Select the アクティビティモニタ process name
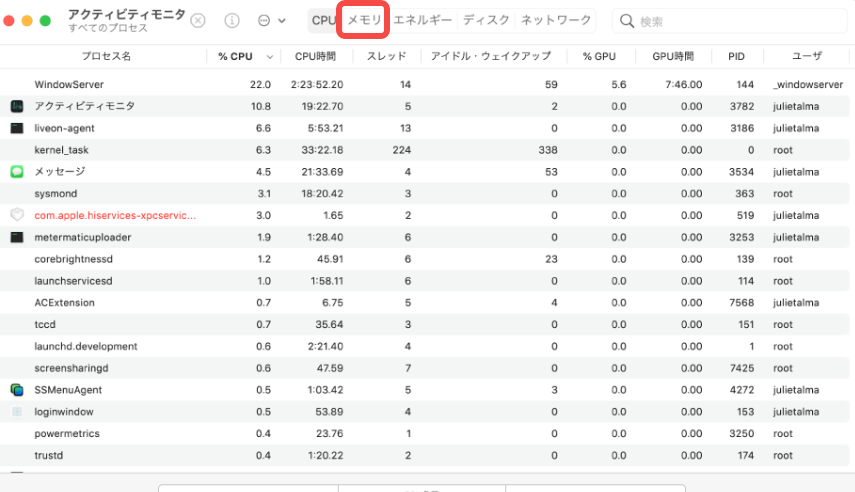Screen dimensions: 855x492 pyautogui.click(x=85, y=106)
